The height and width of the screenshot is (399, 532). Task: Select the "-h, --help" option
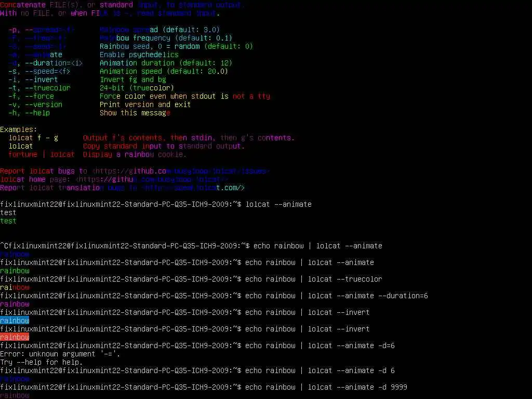(x=29, y=113)
